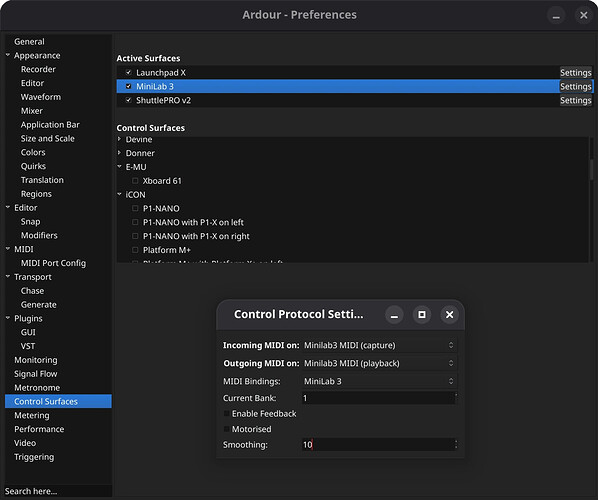Screen dimensions: 598x500
Task: Collapse the iCON surface group
Action: point(119,195)
